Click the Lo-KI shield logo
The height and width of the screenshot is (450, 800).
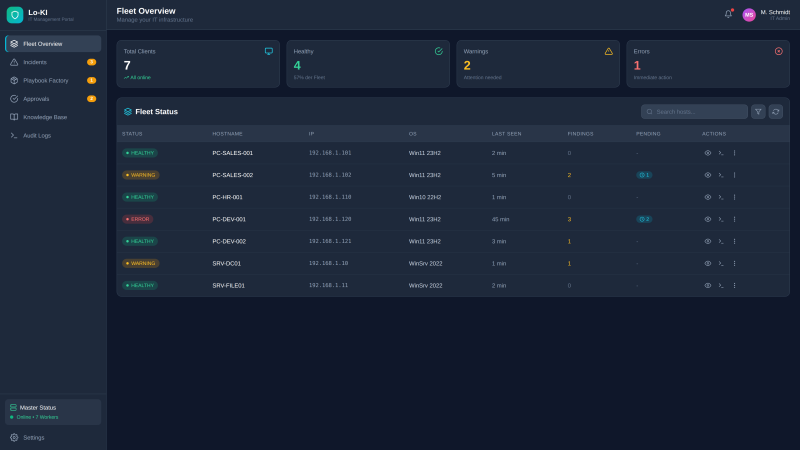[x=15, y=15]
